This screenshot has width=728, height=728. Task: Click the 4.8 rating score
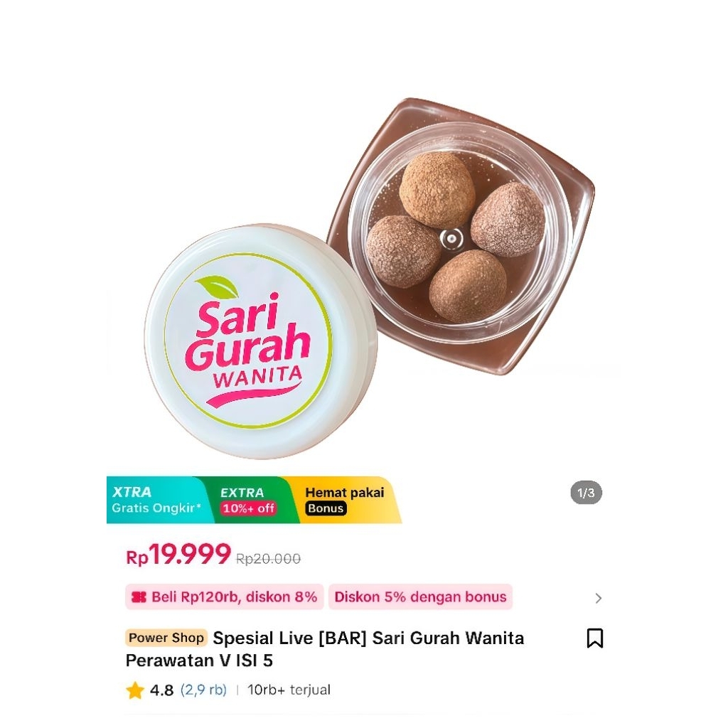[x=161, y=690]
